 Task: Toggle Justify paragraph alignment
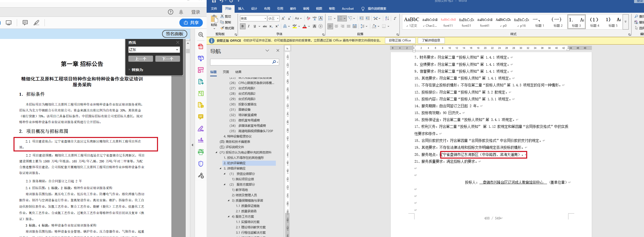[348, 26]
